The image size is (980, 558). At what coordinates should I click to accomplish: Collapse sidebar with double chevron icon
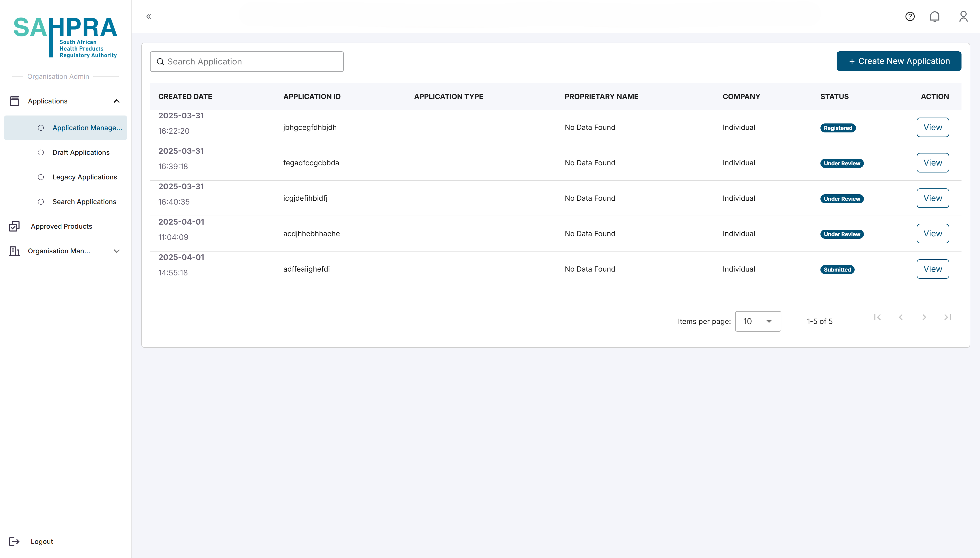(149, 16)
